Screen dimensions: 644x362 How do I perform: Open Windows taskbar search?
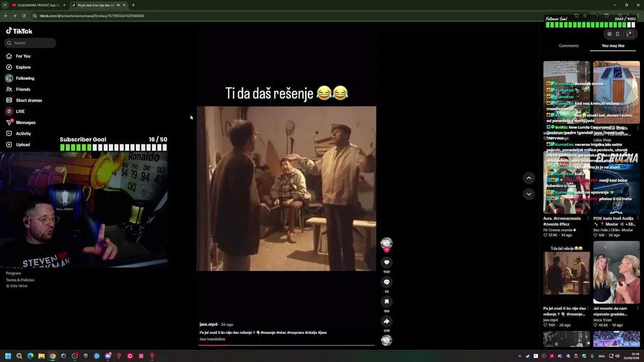19,356
